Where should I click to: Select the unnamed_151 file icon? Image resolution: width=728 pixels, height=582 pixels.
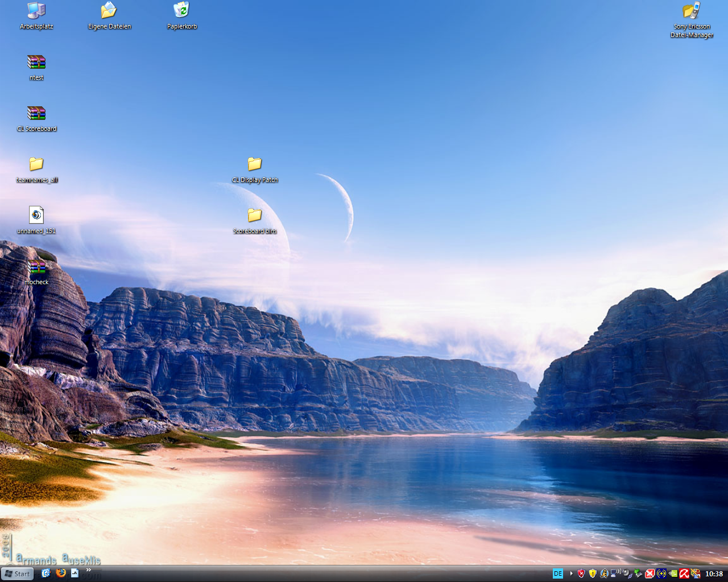pyautogui.click(x=36, y=215)
